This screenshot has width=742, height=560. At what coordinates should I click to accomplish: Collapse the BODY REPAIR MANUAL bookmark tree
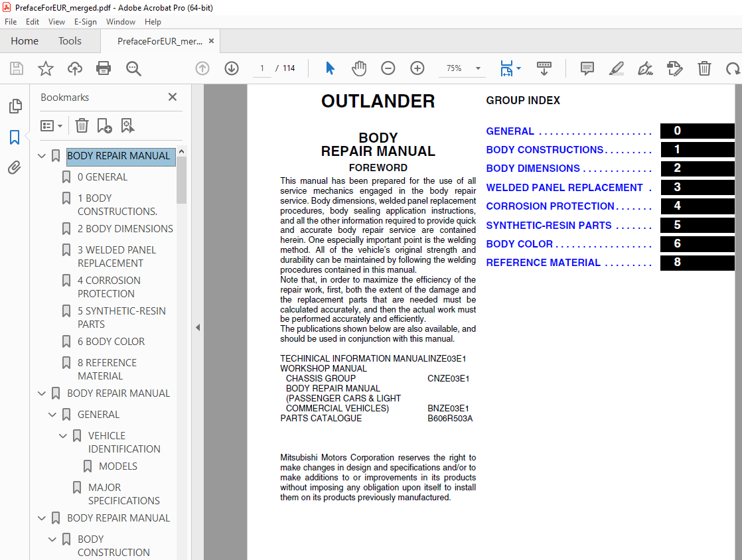click(41, 155)
